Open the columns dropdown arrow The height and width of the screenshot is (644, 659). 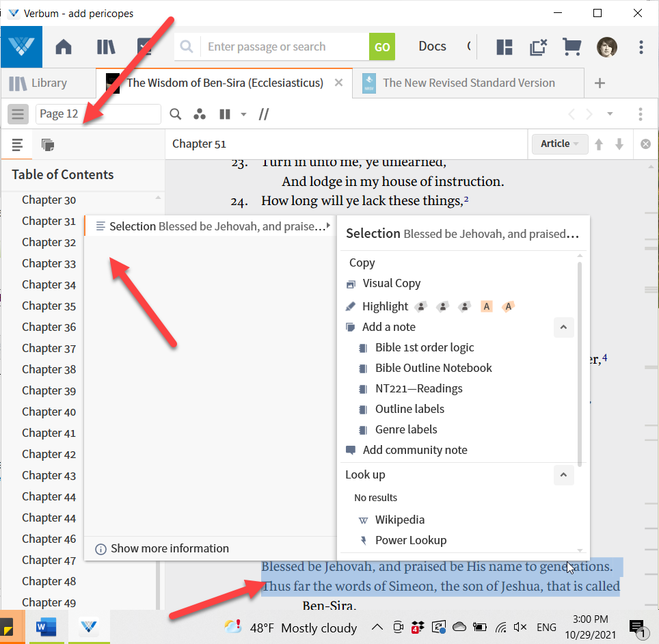click(243, 114)
